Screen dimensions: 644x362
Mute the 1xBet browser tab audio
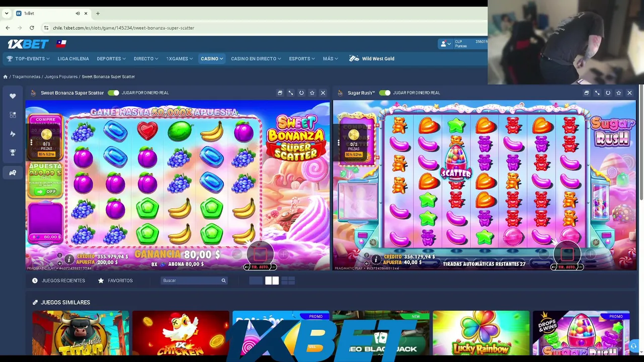(77, 14)
